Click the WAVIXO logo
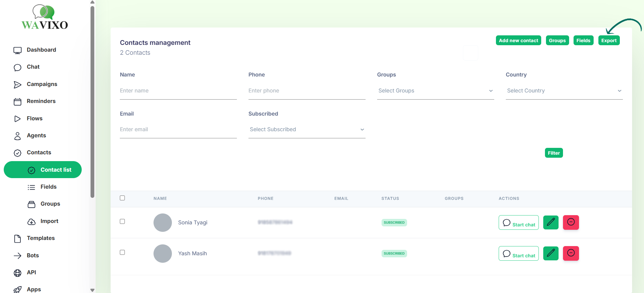644x293 pixels. pyautogui.click(x=45, y=18)
